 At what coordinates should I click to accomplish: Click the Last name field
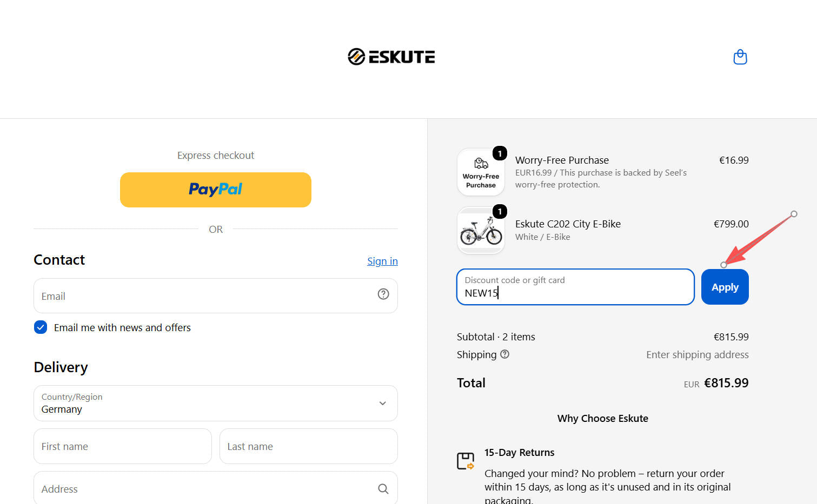point(309,446)
